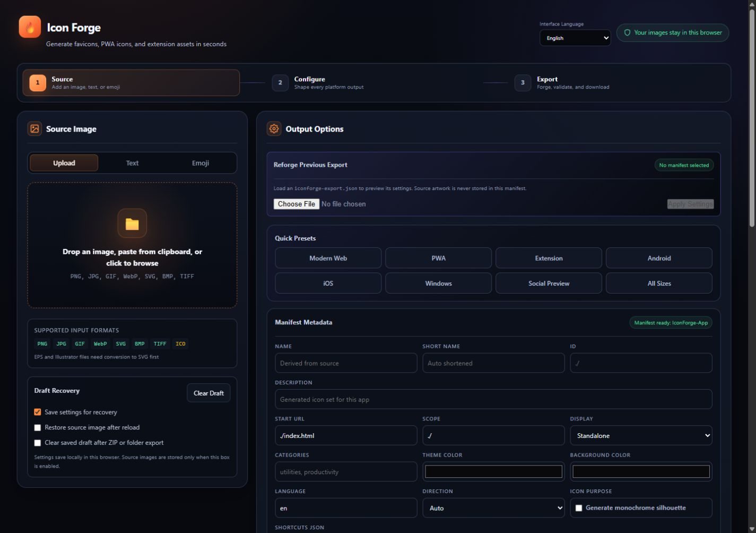Choose the Social Preview preset
Screen dimensions: 756x533
(549, 283)
